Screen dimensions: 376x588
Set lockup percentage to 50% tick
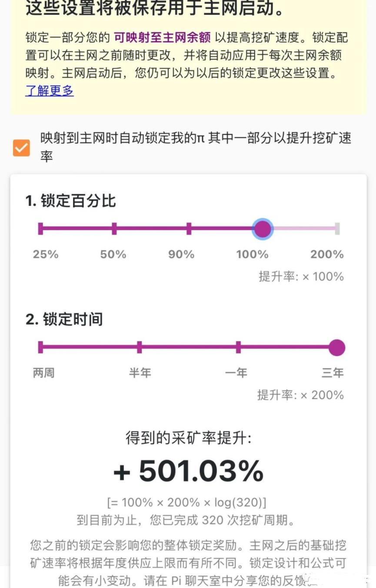click(114, 228)
